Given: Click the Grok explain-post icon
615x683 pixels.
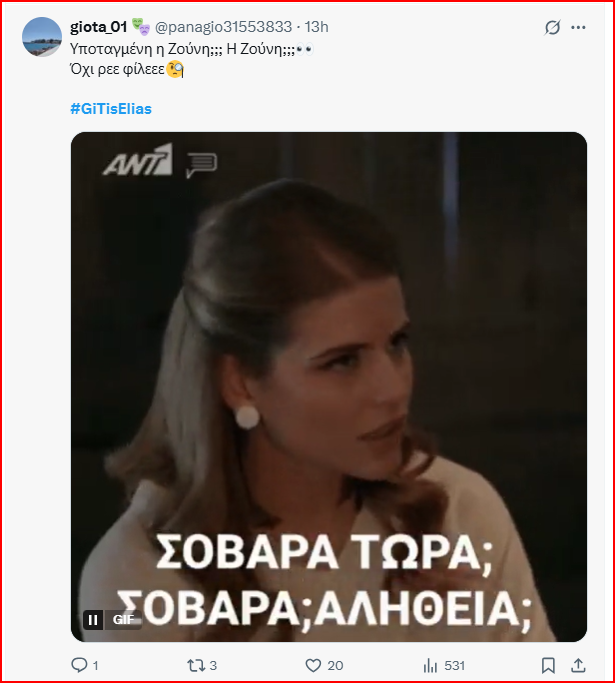Looking at the screenshot, I should click(x=552, y=27).
